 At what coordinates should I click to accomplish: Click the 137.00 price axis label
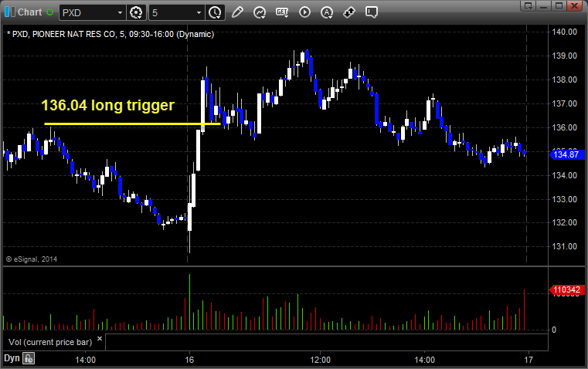pos(564,103)
